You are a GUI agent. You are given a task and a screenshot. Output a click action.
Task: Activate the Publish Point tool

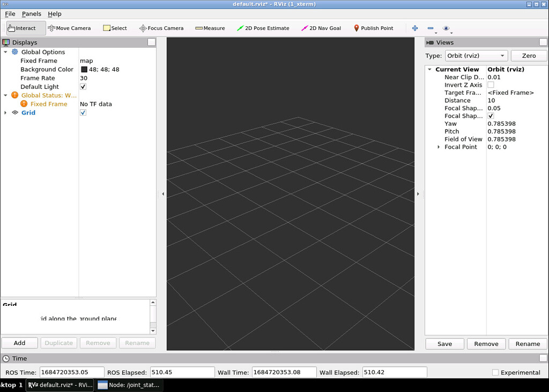[x=374, y=27]
